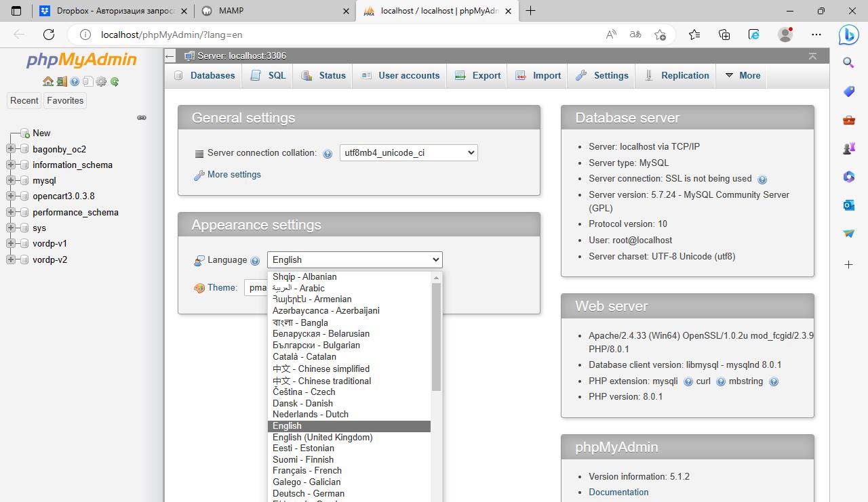Click the green reload navigation icon
868x502 pixels.
[x=115, y=81]
